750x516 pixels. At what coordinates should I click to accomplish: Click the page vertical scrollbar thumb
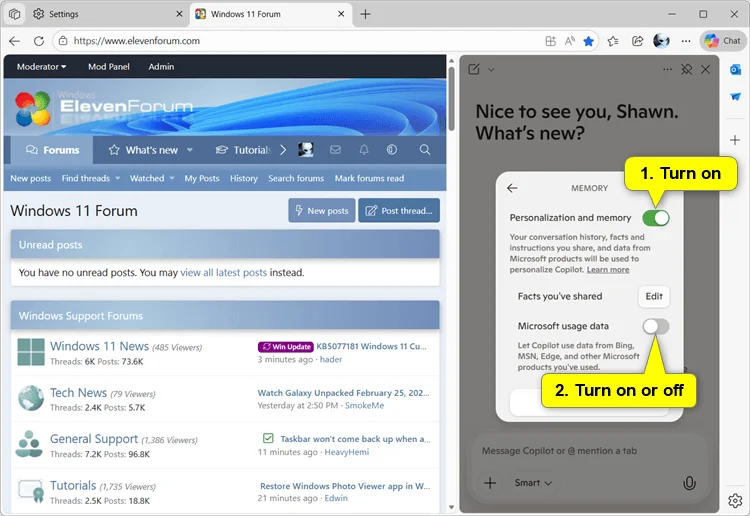(451, 98)
